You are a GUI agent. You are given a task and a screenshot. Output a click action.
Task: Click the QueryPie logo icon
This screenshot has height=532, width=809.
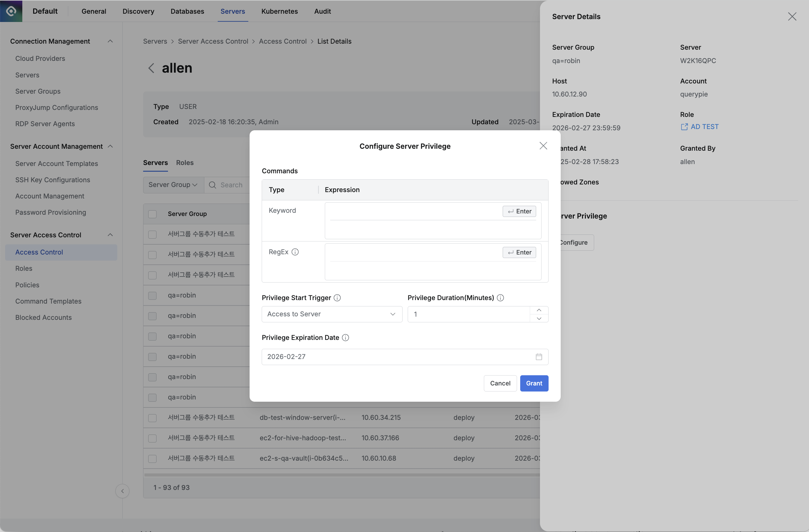click(x=11, y=11)
